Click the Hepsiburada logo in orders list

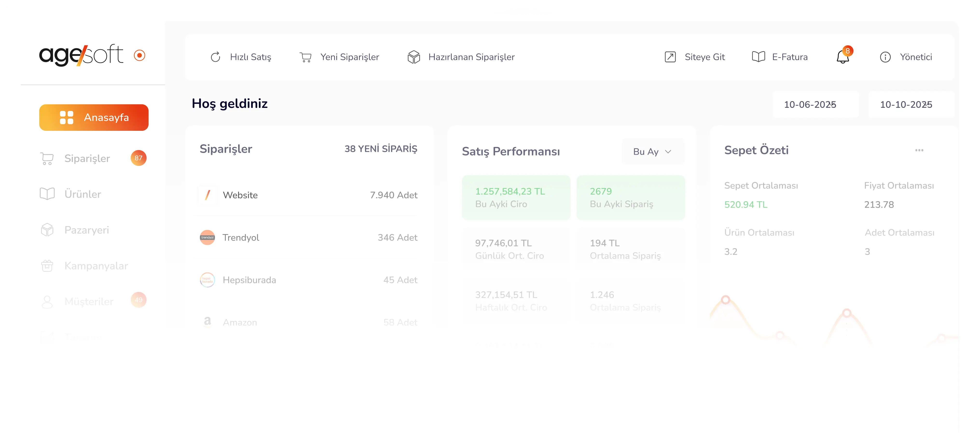tap(207, 280)
